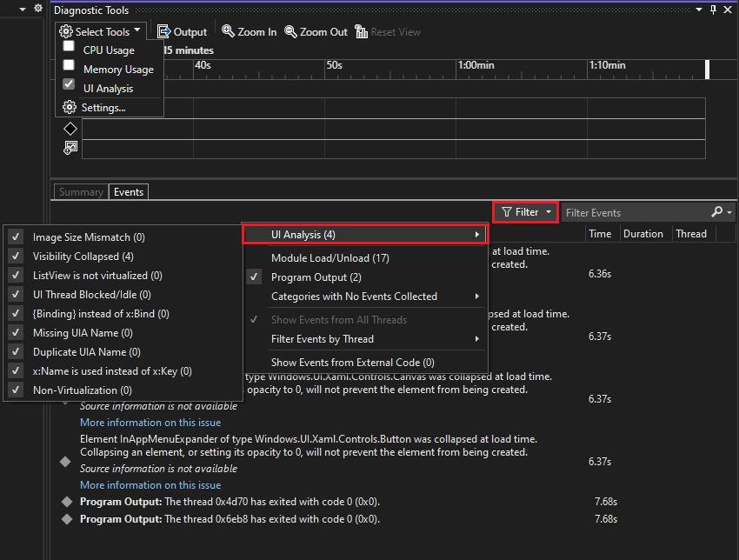Screen dimensions: 739x560
Task: Enable the Memory Usage checkbox
Action: tap(67, 67)
